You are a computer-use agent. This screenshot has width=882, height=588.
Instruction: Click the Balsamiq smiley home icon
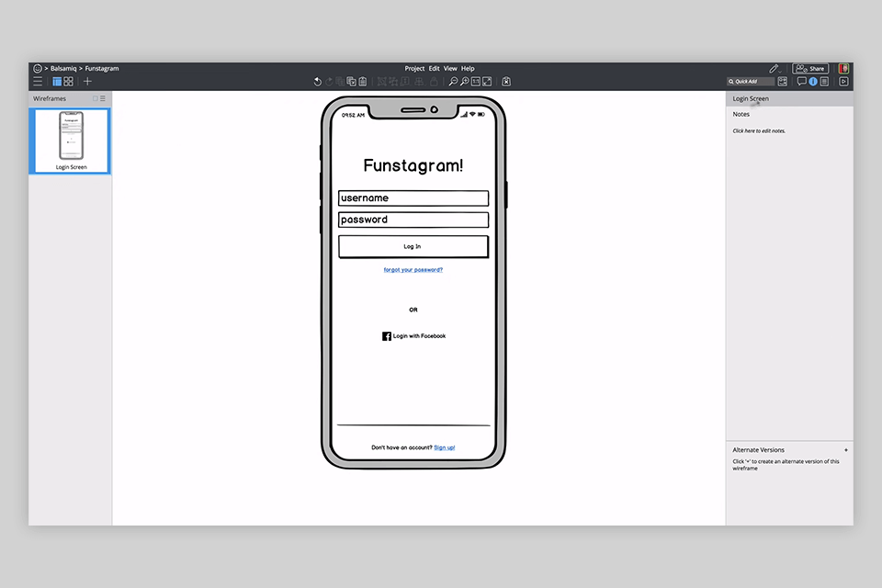(38, 68)
